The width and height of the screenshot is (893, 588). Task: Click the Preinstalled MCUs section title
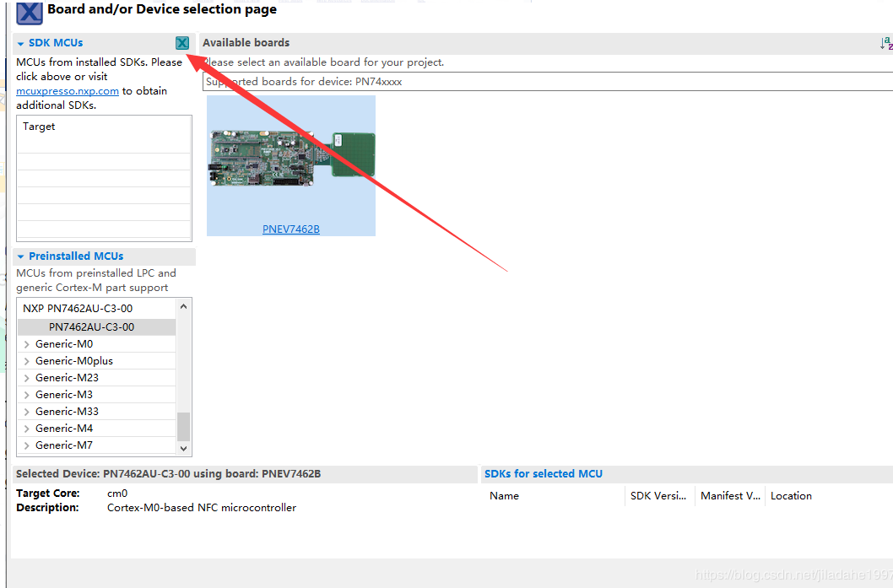[76, 256]
